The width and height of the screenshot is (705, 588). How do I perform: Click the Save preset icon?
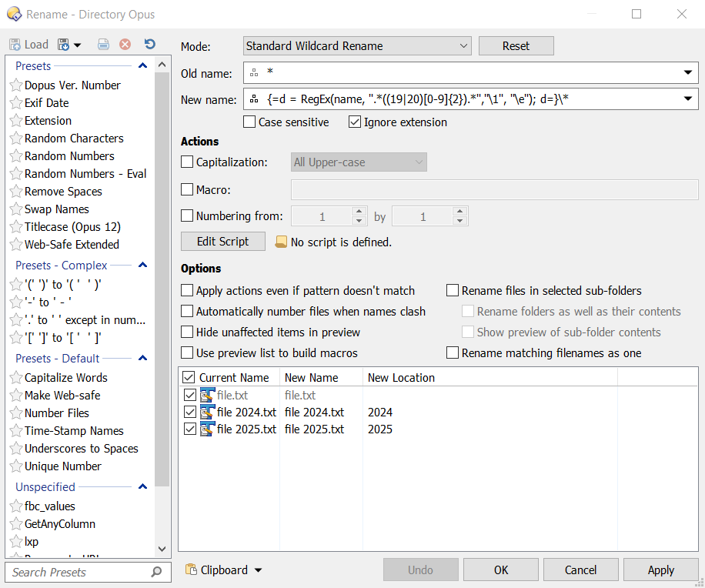click(63, 45)
